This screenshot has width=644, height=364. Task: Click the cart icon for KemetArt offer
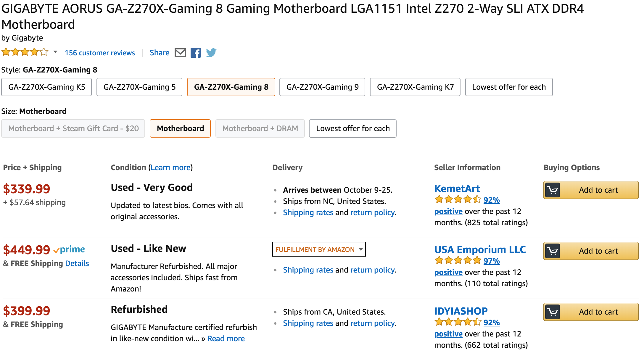click(553, 190)
